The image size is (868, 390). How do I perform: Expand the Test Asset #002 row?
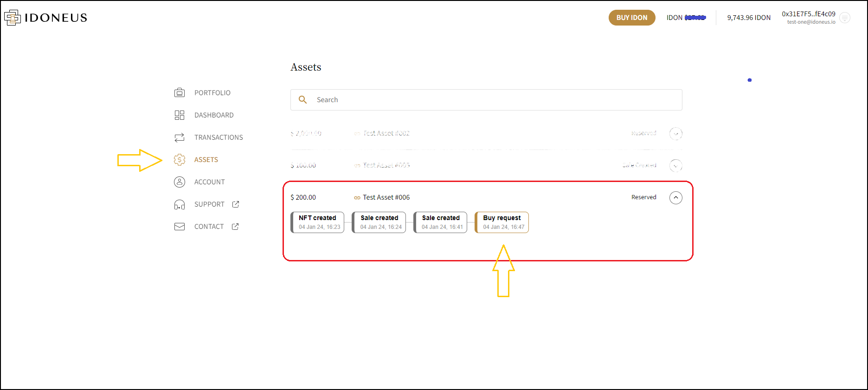click(x=675, y=134)
